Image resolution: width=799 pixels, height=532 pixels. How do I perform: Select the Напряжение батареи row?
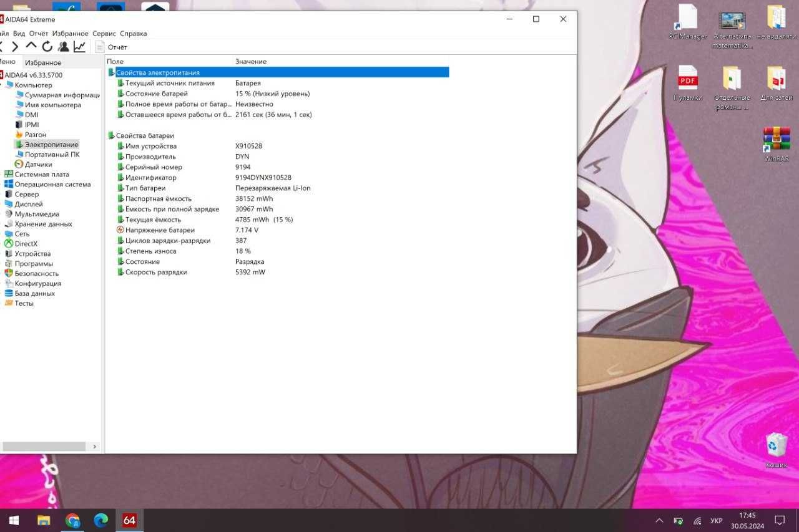[278, 230]
